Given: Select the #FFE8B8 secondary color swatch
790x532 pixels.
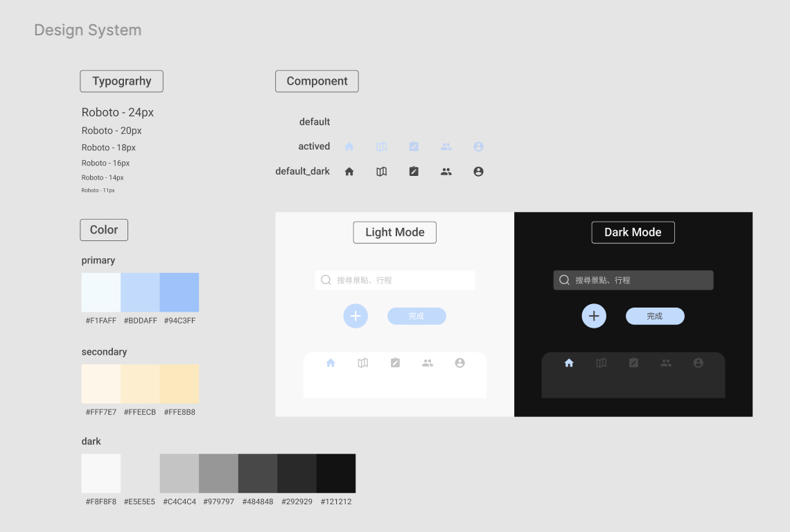Looking at the screenshot, I should pyautogui.click(x=179, y=384).
